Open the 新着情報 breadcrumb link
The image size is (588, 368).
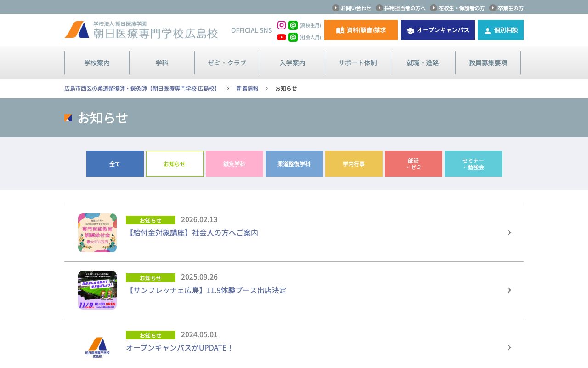click(x=247, y=88)
